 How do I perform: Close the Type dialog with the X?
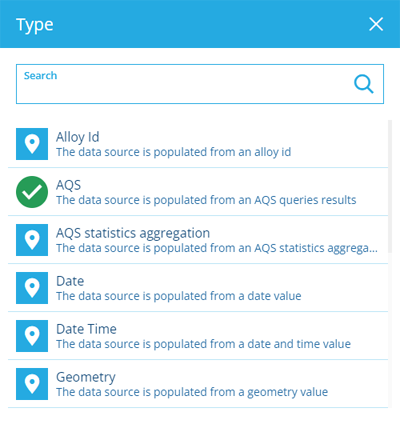point(376,24)
